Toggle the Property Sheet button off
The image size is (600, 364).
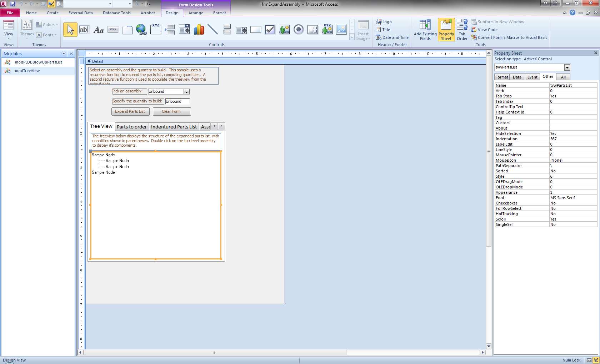(x=446, y=30)
